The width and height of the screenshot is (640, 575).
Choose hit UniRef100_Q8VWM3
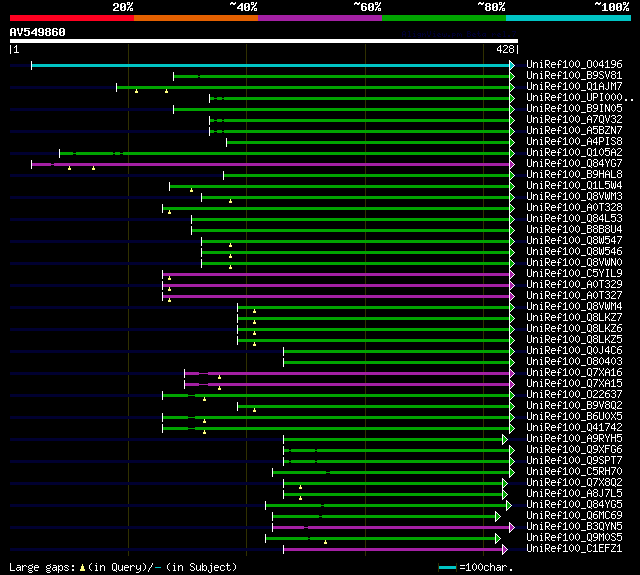[x=574, y=196]
